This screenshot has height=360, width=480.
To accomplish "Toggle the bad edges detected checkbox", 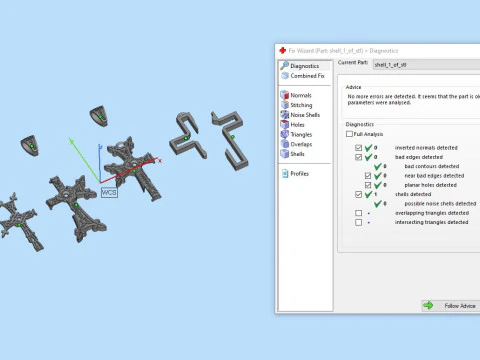I will click(x=359, y=157).
